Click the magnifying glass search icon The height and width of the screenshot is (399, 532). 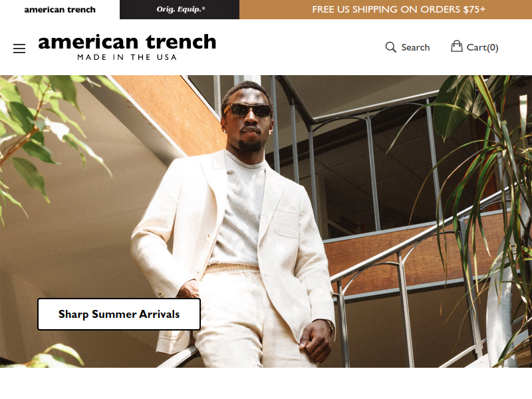click(x=390, y=47)
